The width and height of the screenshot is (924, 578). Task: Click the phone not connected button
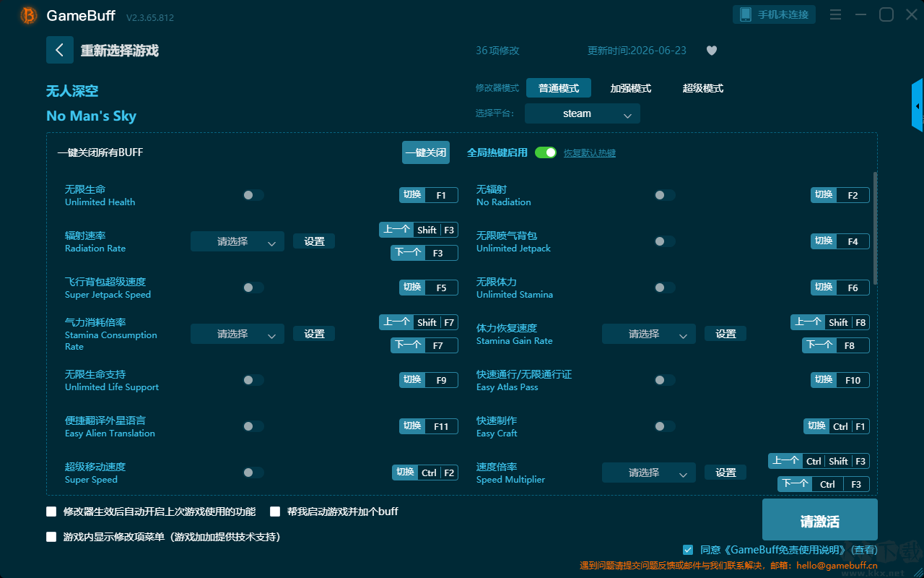[x=775, y=14]
